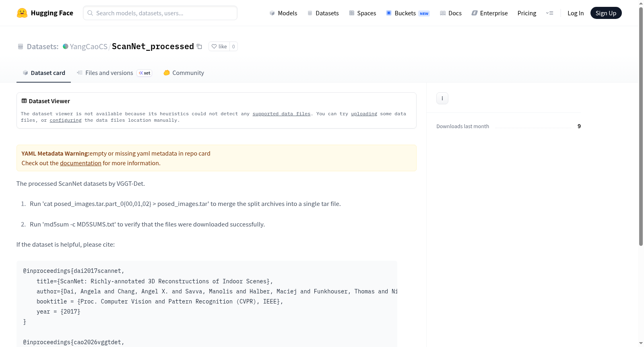Follow the uploading link
This screenshot has width=644, height=347.
(364, 114)
